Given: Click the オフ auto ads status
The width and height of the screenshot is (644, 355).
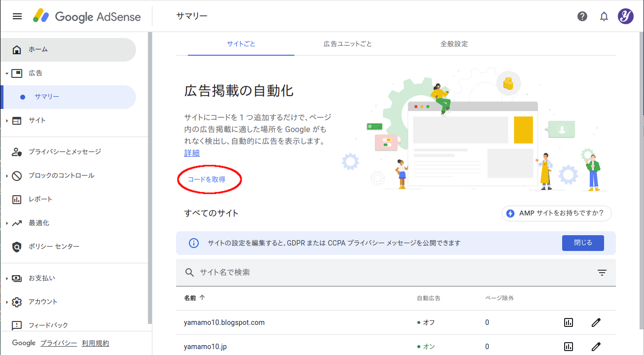Looking at the screenshot, I should (426, 322).
